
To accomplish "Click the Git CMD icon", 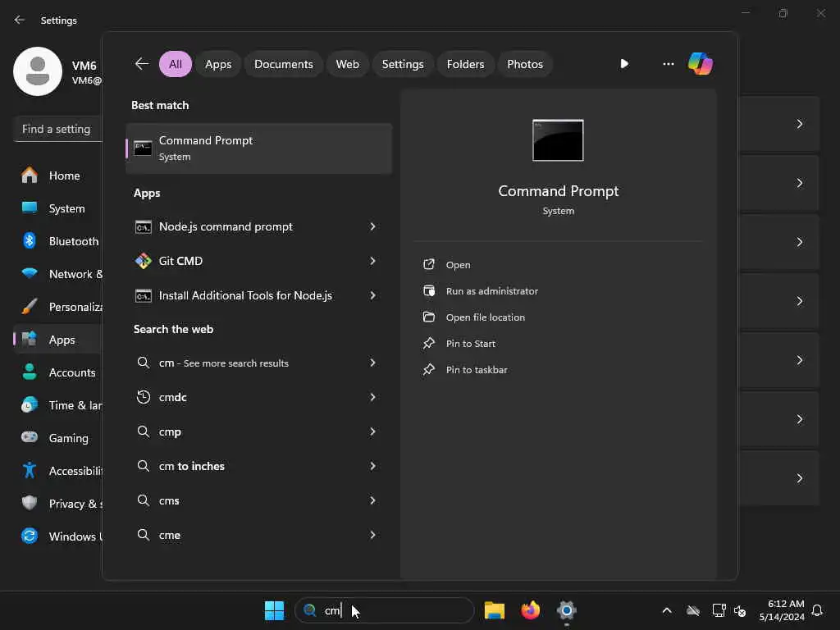I will pyautogui.click(x=143, y=261).
